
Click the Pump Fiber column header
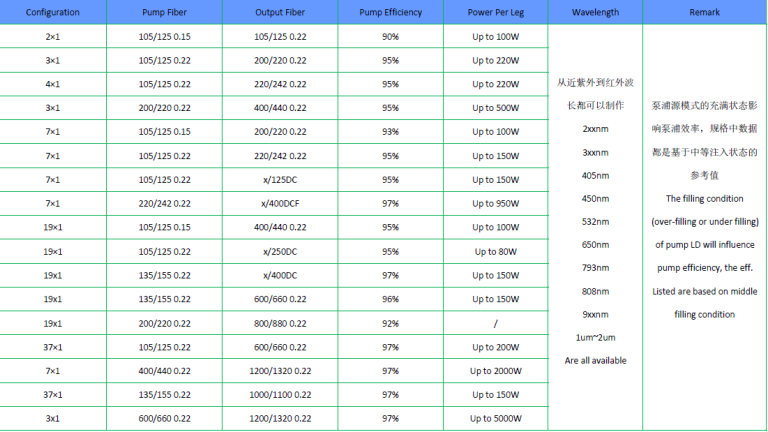[x=167, y=12]
